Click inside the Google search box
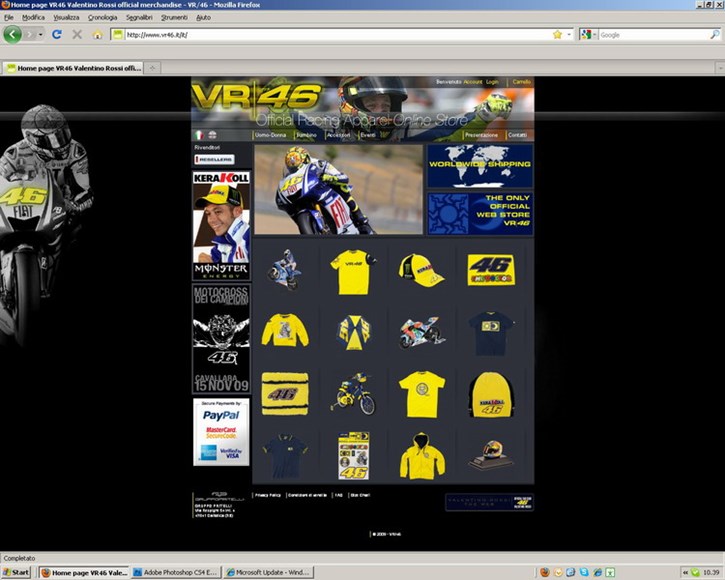This screenshot has width=725, height=580. (x=654, y=35)
